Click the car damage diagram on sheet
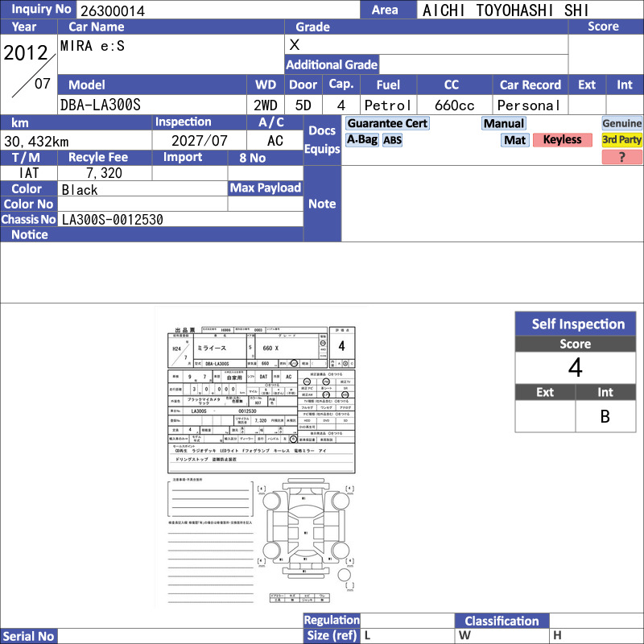This screenshot has width=644, height=644. [x=305, y=530]
